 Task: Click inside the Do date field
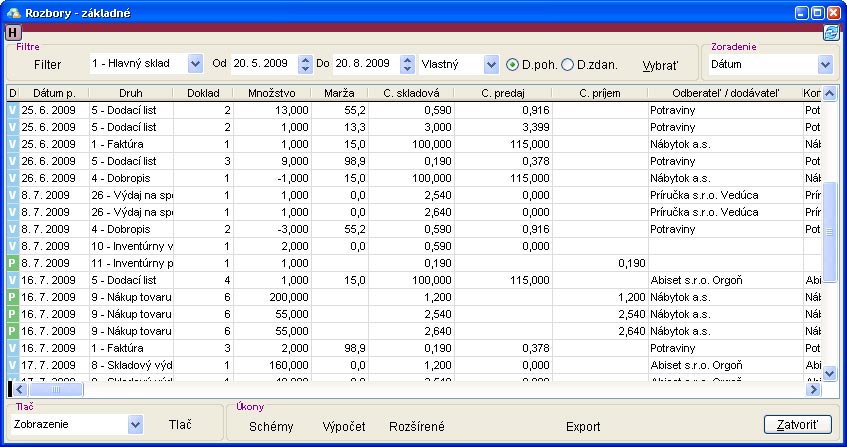click(363, 64)
